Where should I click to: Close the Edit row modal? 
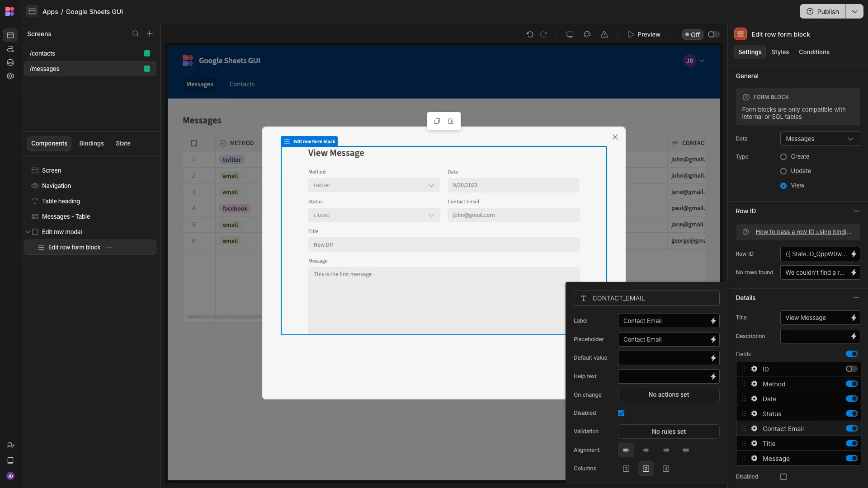coord(615,137)
